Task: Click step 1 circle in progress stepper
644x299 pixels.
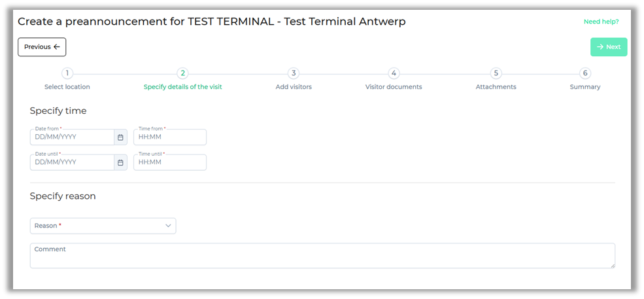Action: (x=67, y=73)
